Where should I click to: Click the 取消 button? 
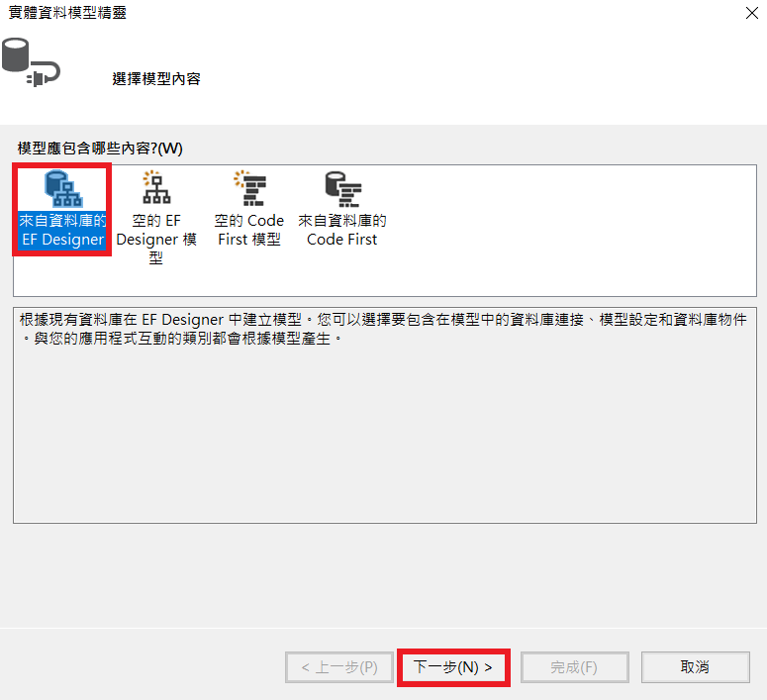pyautogui.click(x=695, y=667)
